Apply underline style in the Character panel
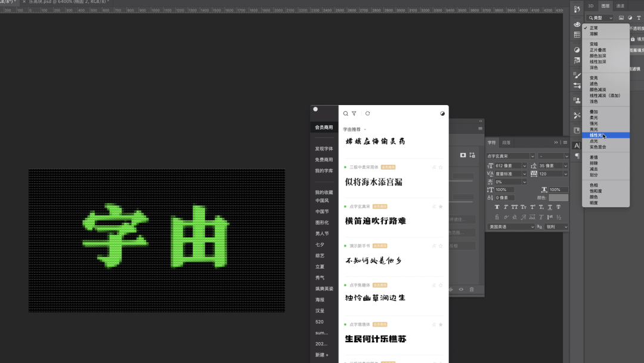Screen dimensions: 644x363 pos(549,207)
